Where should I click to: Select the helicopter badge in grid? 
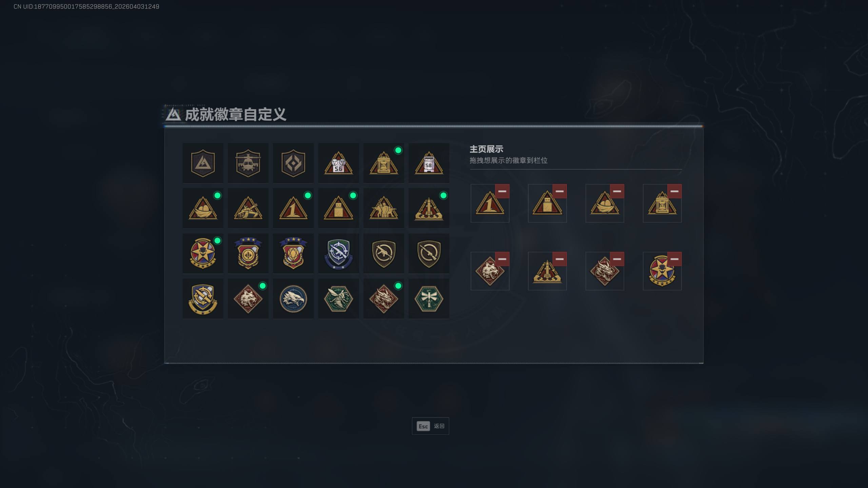(248, 163)
